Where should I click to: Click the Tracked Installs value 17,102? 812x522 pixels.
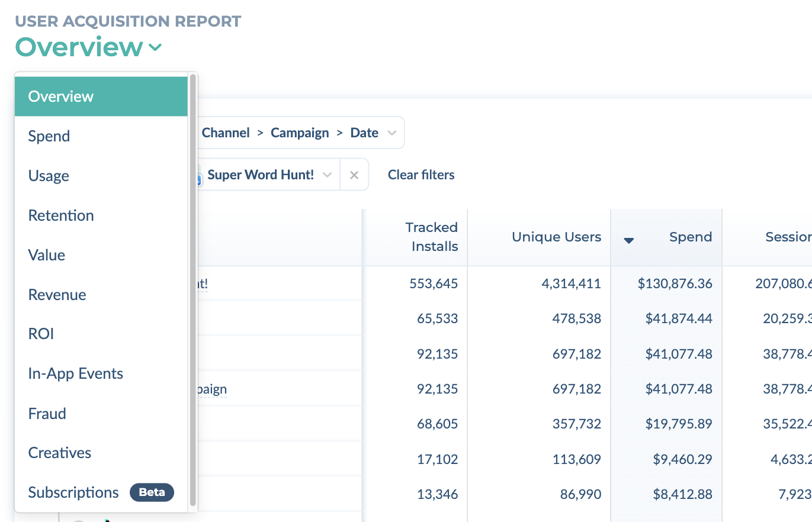pyautogui.click(x=438, y=459)
